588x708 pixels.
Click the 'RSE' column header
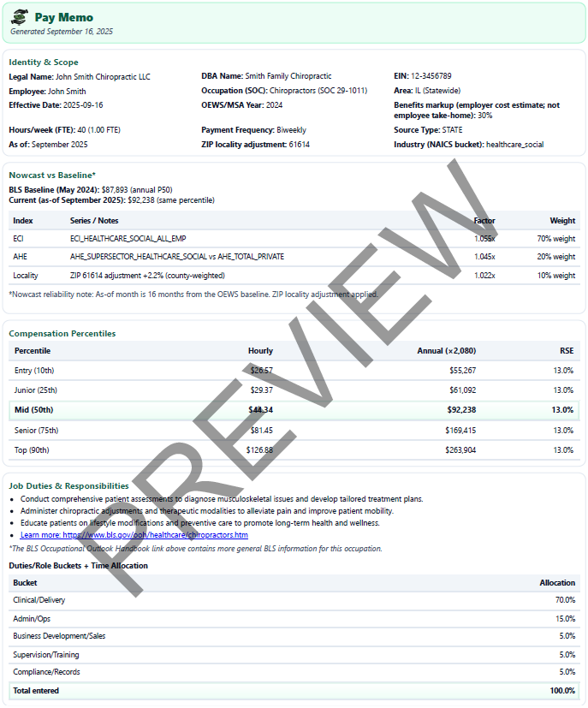click(x=567, y=351)
